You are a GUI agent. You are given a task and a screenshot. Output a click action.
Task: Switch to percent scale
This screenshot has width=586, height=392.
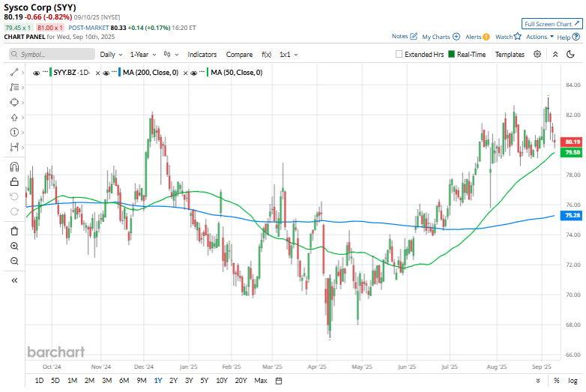(557, 381)
